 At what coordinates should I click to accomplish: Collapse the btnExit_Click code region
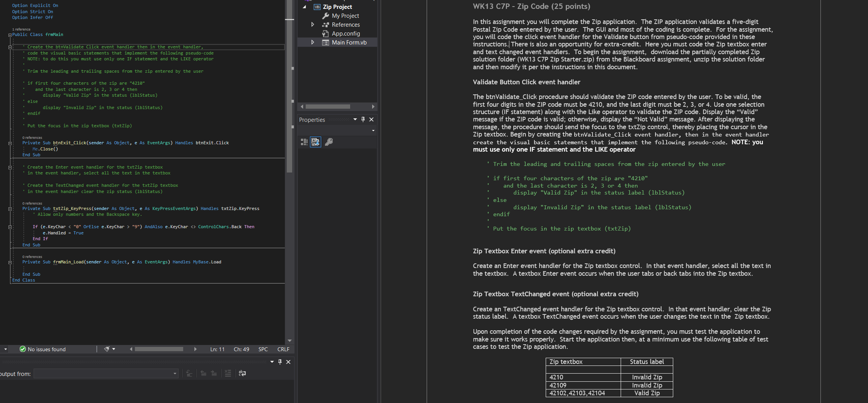(9, 143)
